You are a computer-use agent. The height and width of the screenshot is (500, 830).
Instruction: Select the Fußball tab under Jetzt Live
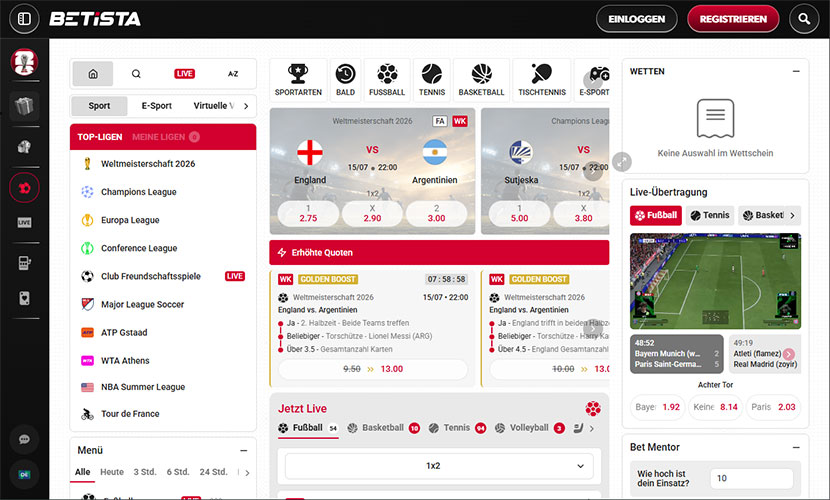[x=308, y=428]
